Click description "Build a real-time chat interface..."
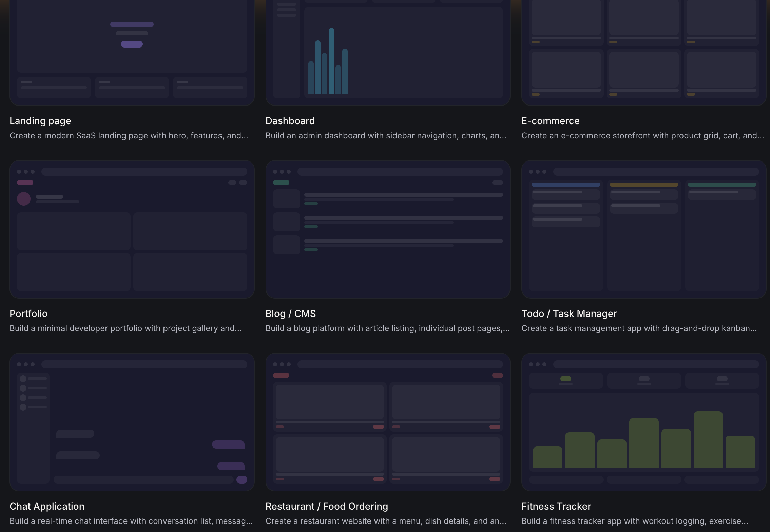This screenshot has height=532, width=770. pos(131,521)
